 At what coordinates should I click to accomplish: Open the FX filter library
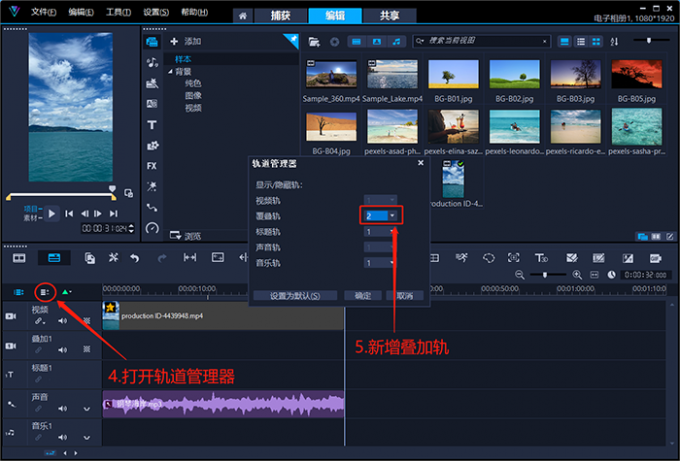tap(152, 166)
